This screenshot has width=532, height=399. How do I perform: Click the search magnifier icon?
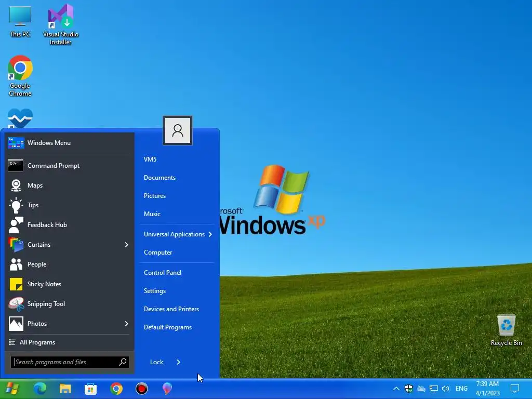[x=123, y=362]
